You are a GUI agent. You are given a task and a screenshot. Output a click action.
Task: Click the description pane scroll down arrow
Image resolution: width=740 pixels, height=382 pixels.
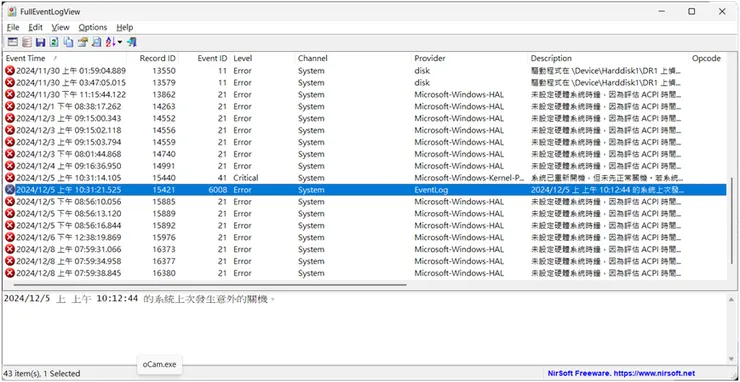[732, 359]
